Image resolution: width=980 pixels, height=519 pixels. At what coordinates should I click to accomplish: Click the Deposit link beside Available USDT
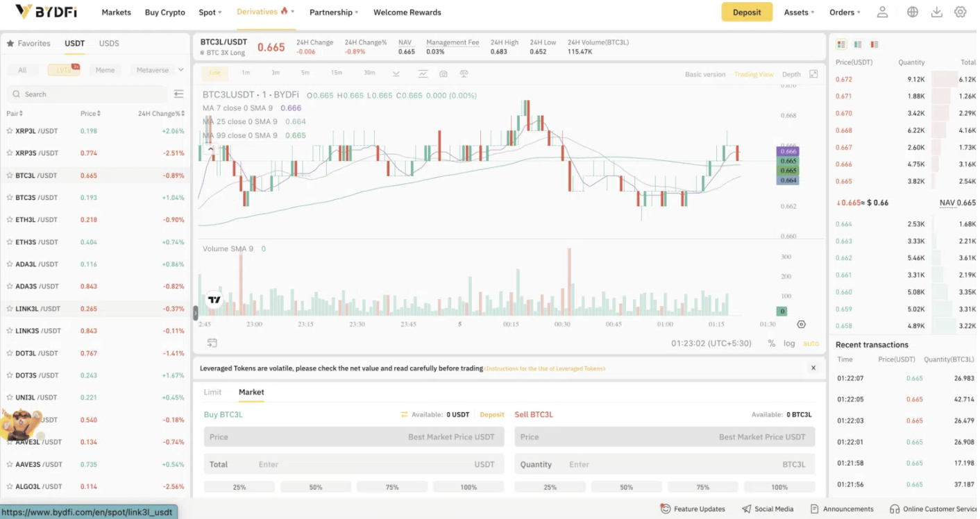492,414
